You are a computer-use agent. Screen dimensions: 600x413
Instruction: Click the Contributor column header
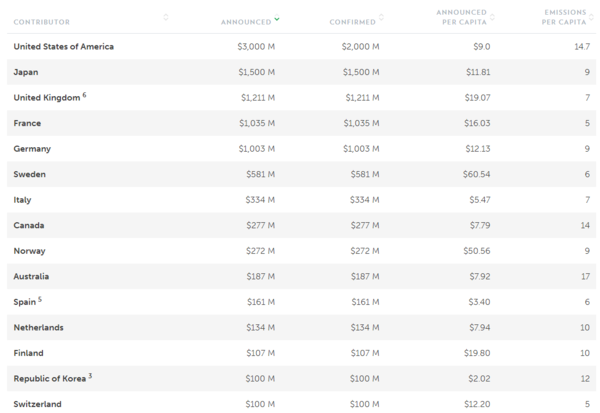tap(42, 19)
